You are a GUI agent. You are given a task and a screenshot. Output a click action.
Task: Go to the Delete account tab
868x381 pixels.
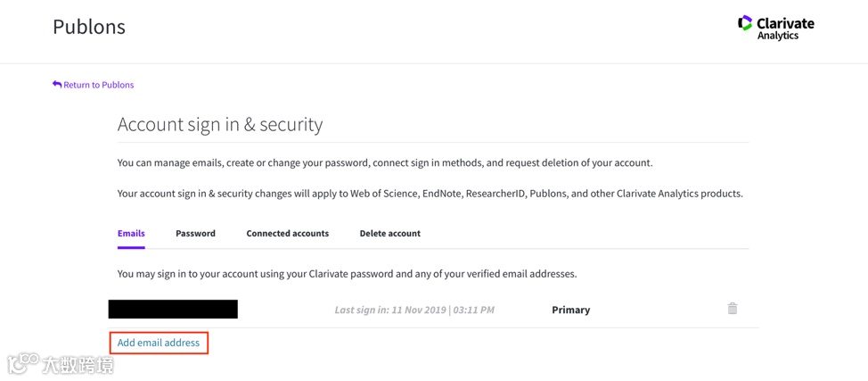click(x=389, y=234)
